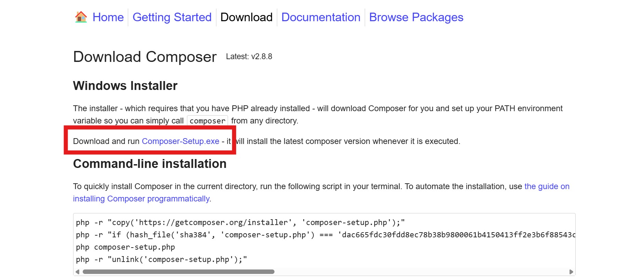Go to the Getting Started page
The image size is (644, 277).
pos(172,17)
